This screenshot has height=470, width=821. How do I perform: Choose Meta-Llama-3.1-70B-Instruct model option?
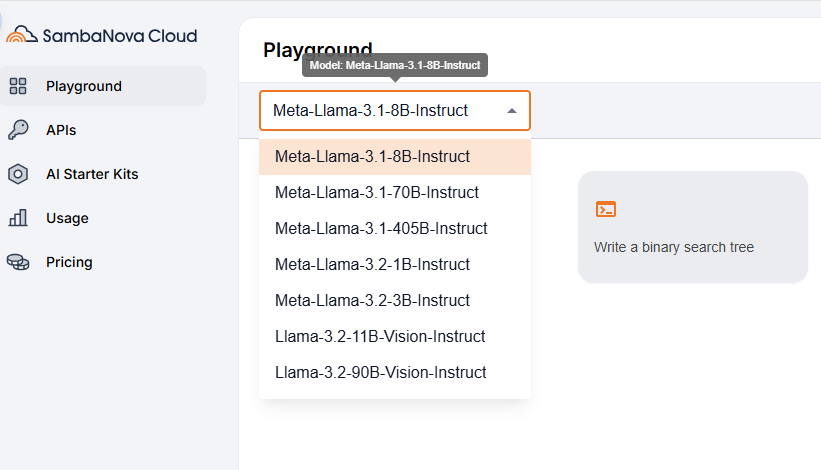pyautogui.click(x=377, y=193)
